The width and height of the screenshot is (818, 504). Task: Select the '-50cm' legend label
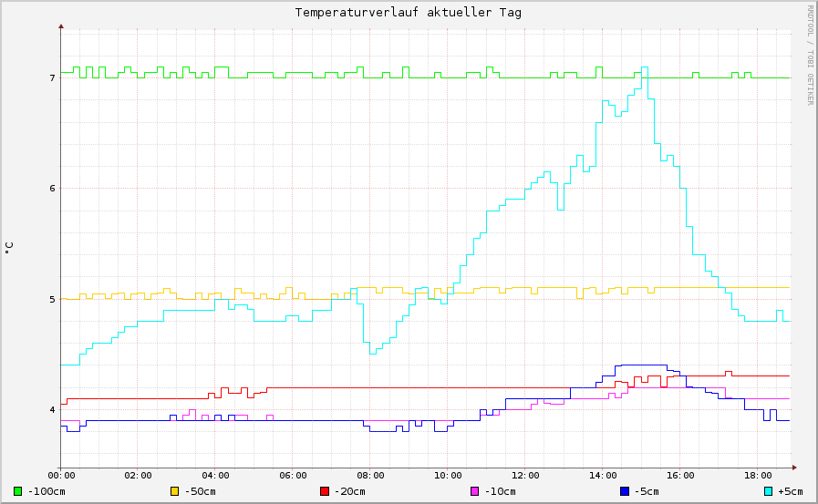[200, 491]
